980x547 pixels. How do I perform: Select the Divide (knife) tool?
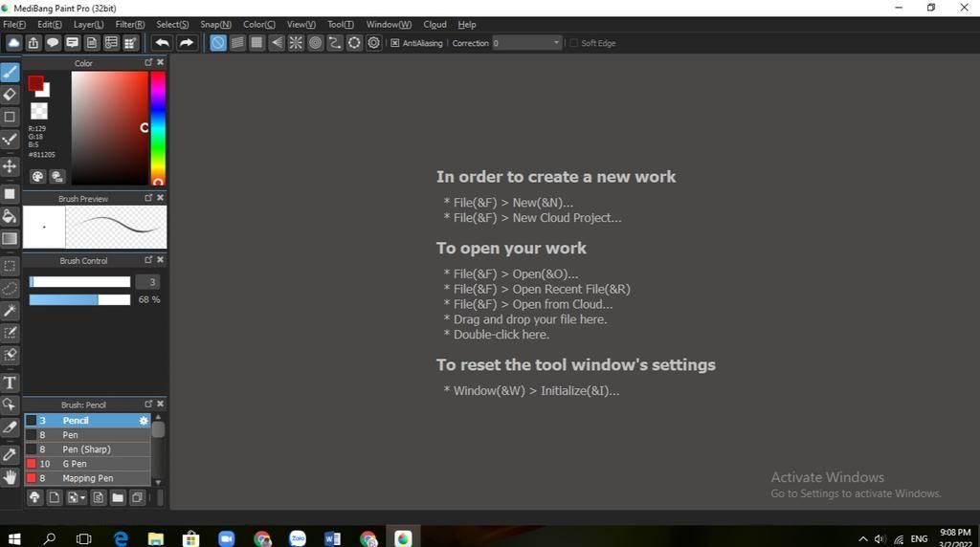(10, 427)
